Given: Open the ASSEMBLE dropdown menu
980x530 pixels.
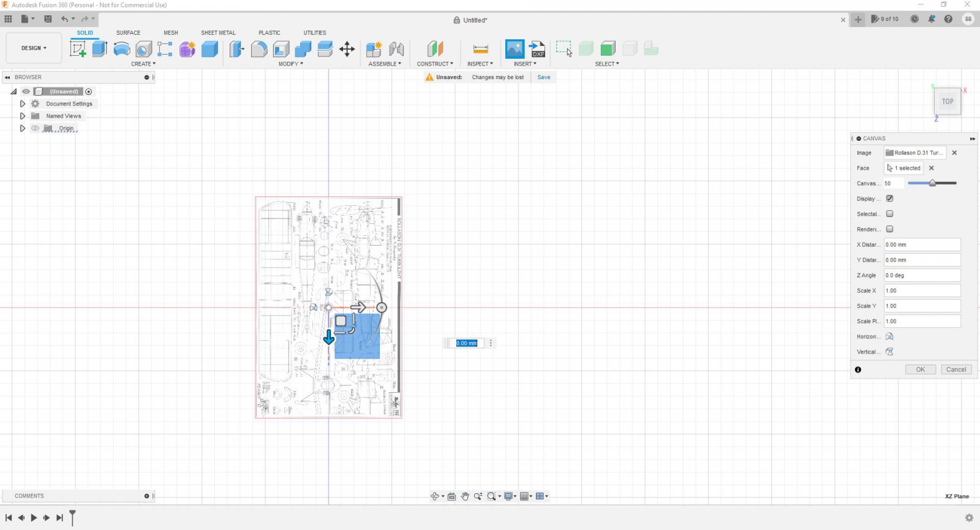Looking at the screenshot, I should pos(385,64).
